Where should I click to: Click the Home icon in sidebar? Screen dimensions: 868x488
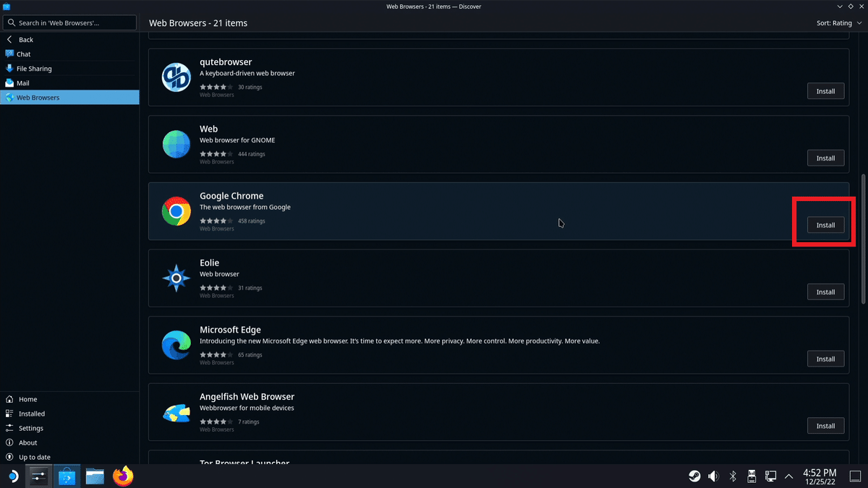[x=9, y=399]
